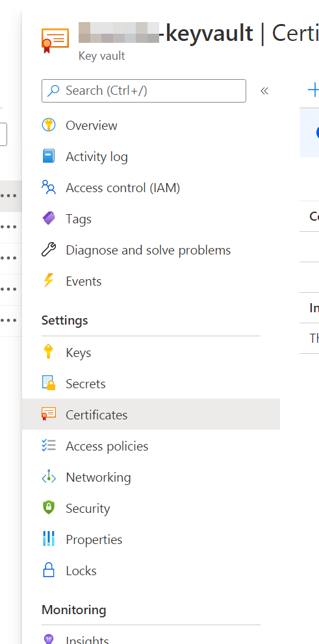
Task: Click the Overview key icon
Action: pyautogui.click(x=49, y=125)
